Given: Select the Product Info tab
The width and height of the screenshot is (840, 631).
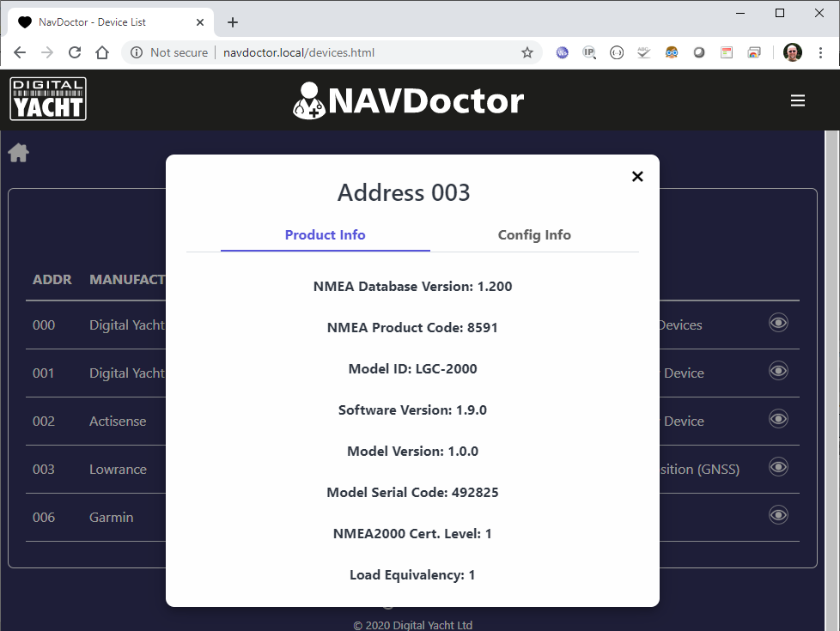Looking at the screenshot, I should point(325,235).
